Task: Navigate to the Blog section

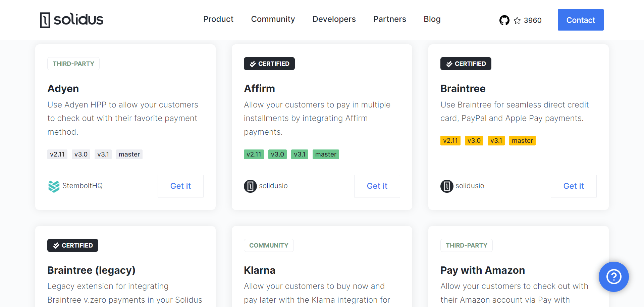Action: [432, 19]
